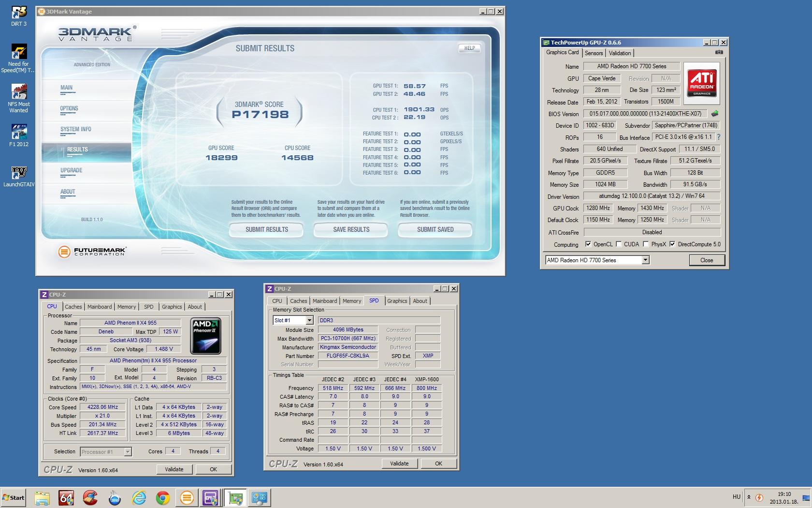The width and height of the screenshot is (812, 508).
Task: Switch to Validation tab in GPU-Z
Action: pyautogui.click(x=620, y=53)
